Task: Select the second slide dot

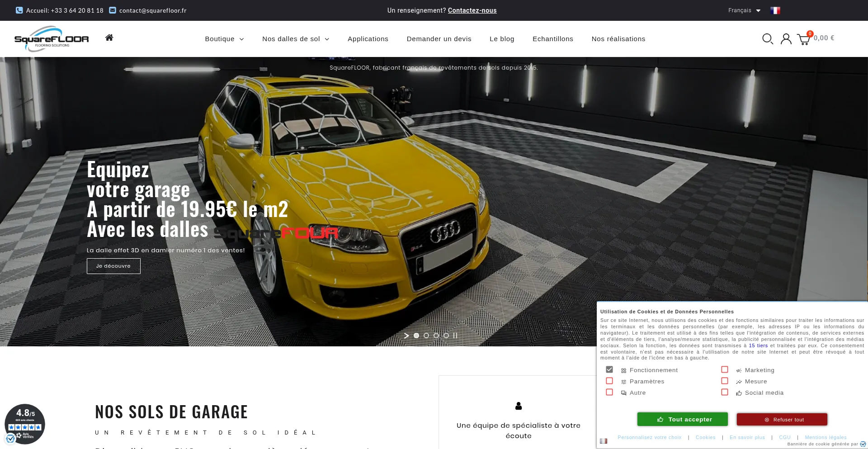Action: [426, 336]
